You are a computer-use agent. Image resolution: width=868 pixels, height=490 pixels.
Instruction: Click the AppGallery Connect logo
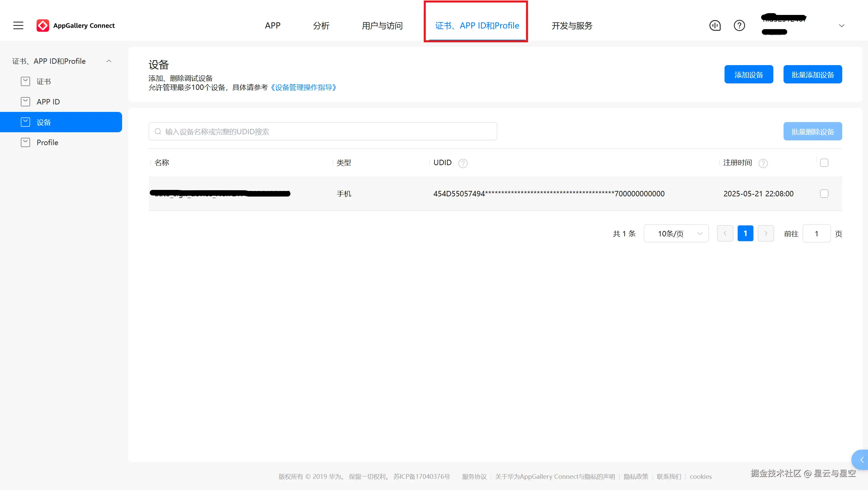click(x=43, y=25)
